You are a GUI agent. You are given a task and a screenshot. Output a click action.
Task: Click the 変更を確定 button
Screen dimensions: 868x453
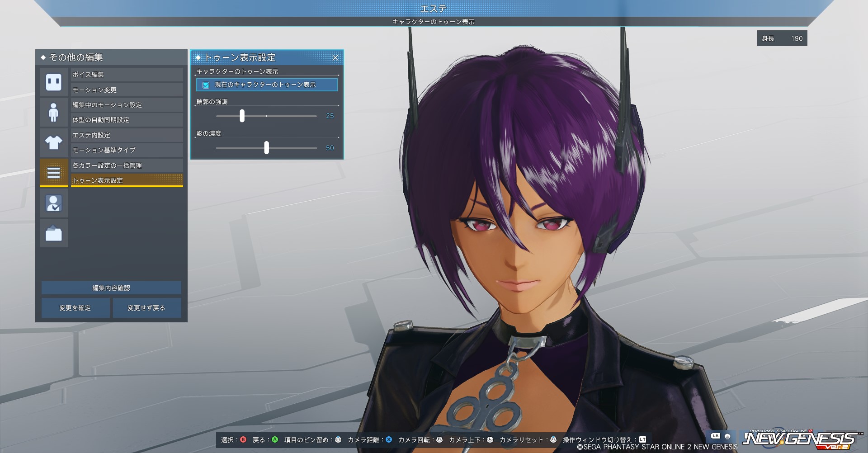tap(75, 308)
